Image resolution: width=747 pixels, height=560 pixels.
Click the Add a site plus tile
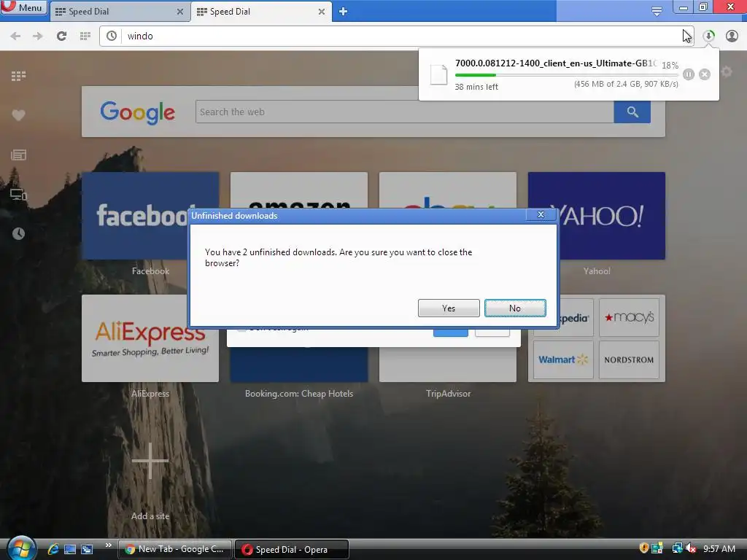pos(150,461)
